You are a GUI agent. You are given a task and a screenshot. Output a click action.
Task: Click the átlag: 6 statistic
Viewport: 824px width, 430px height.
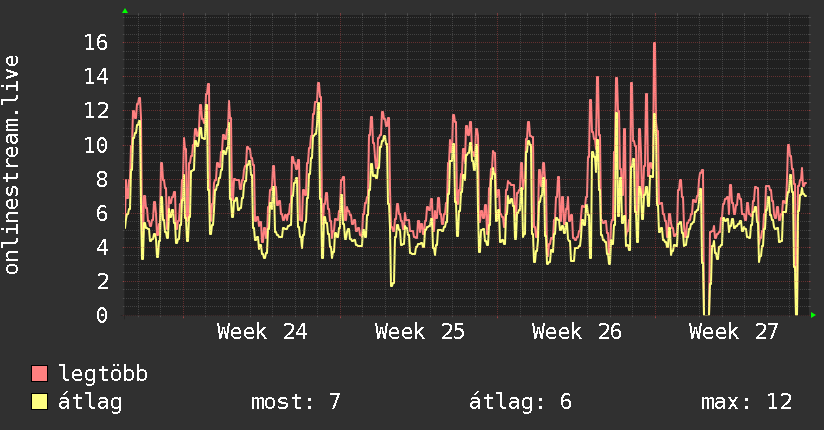[x=520, y=402]
